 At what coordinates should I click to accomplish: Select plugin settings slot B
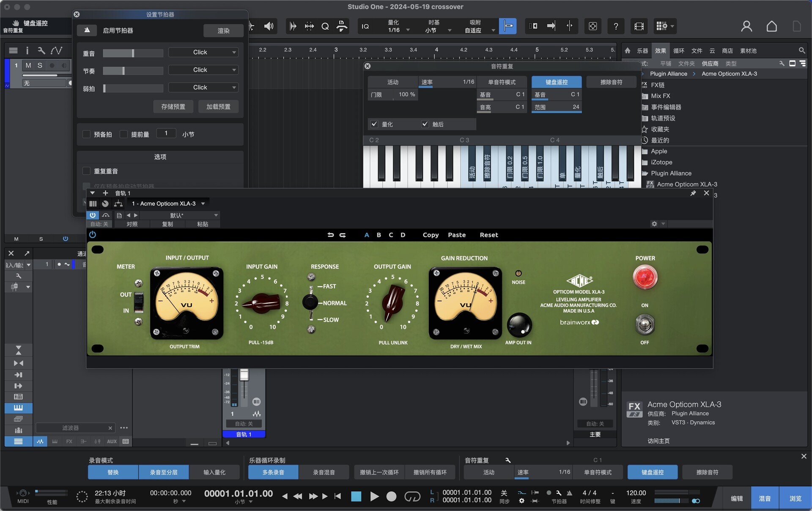379,235
